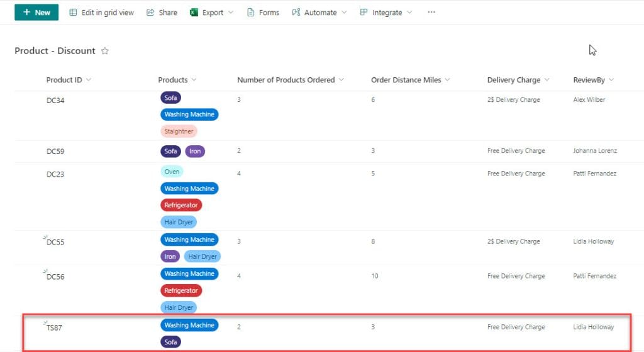644x352 pixels.
Task: Click distance value 10 in DC56 row
Action: pyautogui.click(x=375, y=276)
